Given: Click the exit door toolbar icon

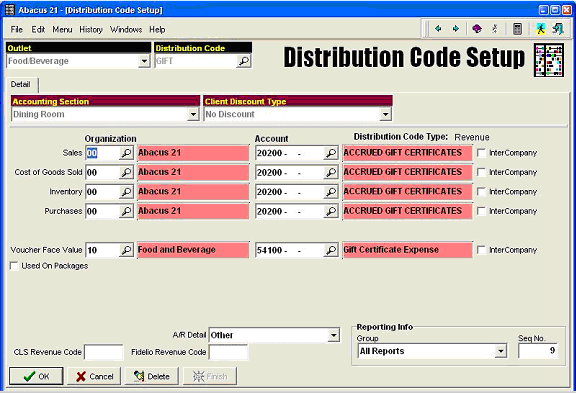Looking at the screenshot, I should click(x=558, y=29).
